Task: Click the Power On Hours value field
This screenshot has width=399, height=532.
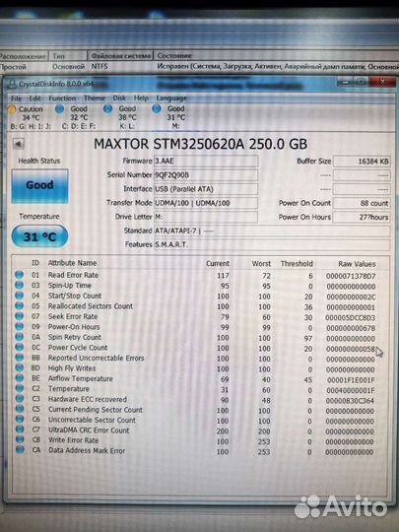Action: pos(362,217)
